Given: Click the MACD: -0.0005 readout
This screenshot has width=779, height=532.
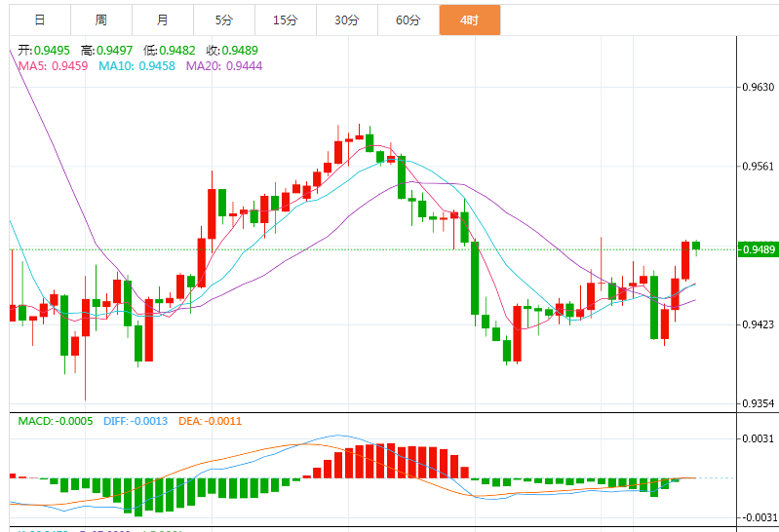Looking at the screenshot, I should click(x=56, y=421).
